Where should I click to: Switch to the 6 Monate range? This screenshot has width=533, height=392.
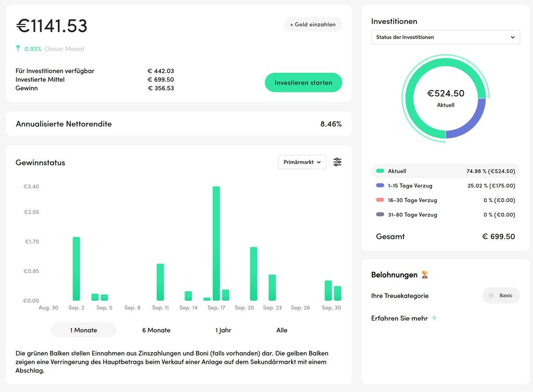[156, 330]
